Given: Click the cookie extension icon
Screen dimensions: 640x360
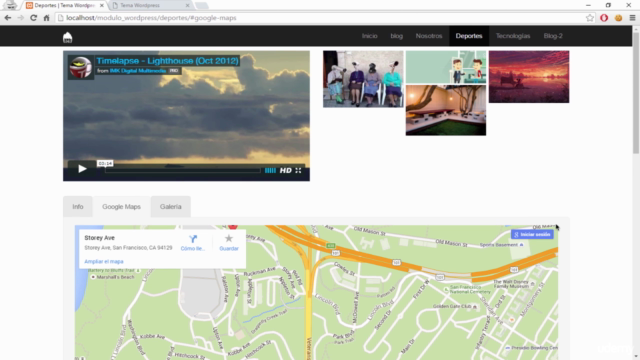Looking at the screenshot, I should coord(618,18).
